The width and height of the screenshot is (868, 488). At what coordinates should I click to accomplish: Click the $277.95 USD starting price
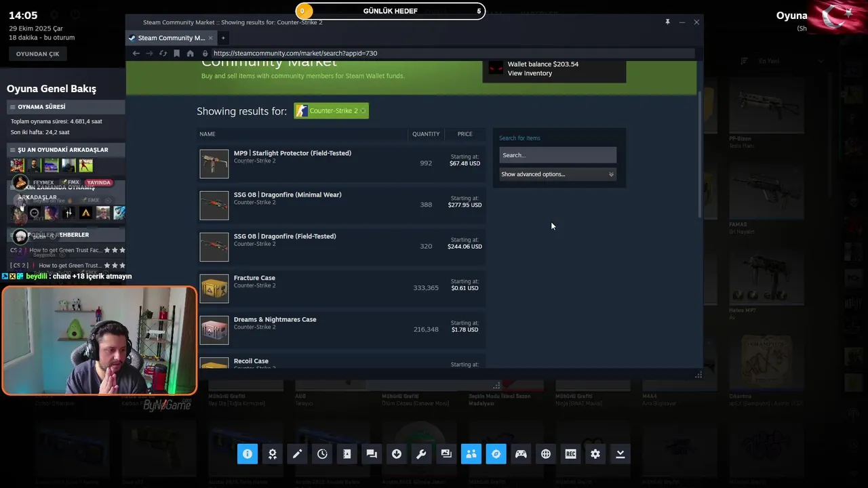(465, 205)
